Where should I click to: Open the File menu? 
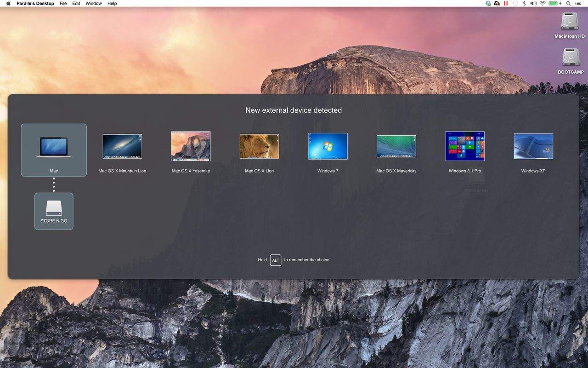63,3
